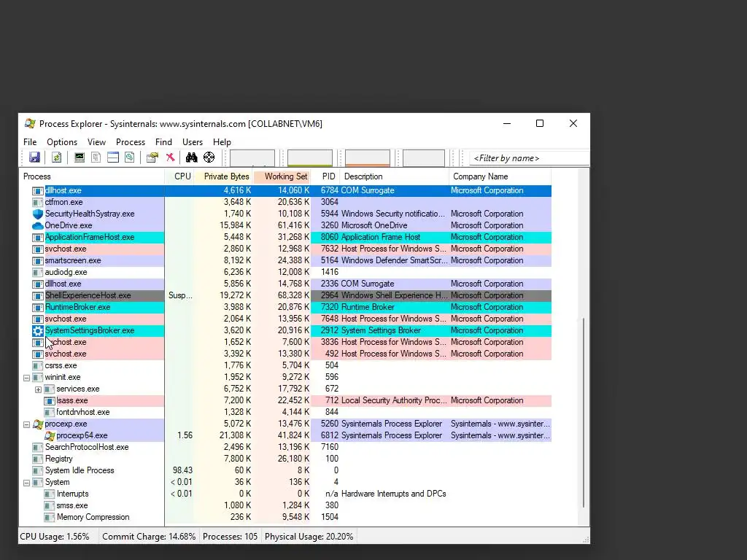Sort by the Description column header

coord(394,176)
